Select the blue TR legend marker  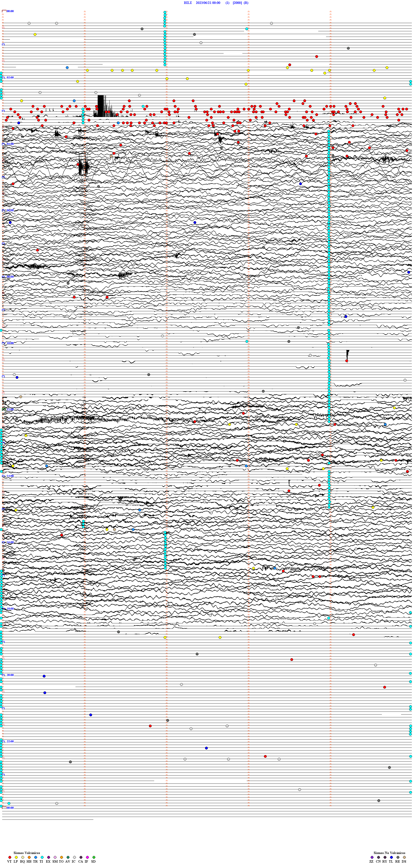coord(36,857)
